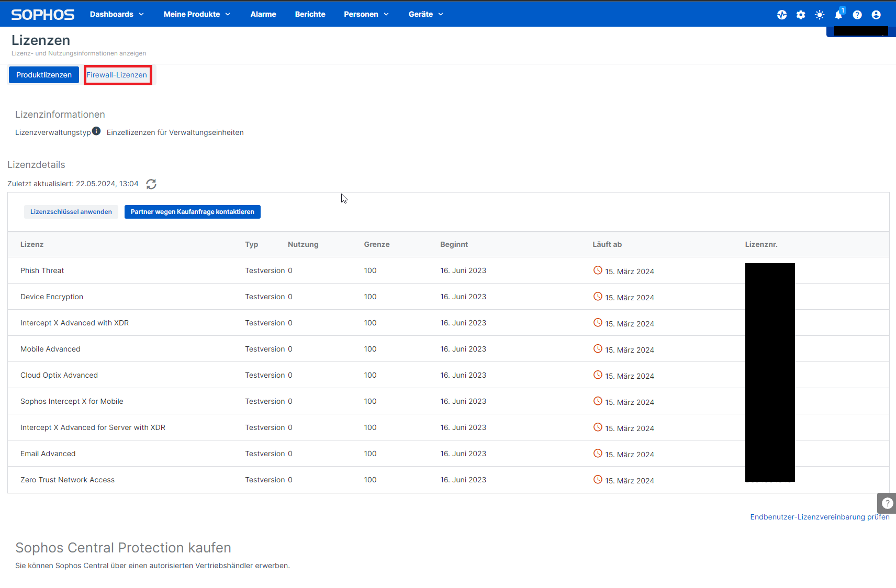Click the info icon next to Lizenzverwaltungstyp
The width and height of the screenshot is (896, 588).
pos(96,131)
